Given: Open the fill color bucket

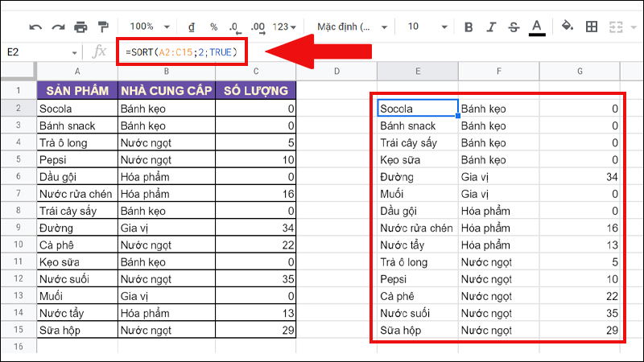Looking at the screenshot, I should [568, 27].
